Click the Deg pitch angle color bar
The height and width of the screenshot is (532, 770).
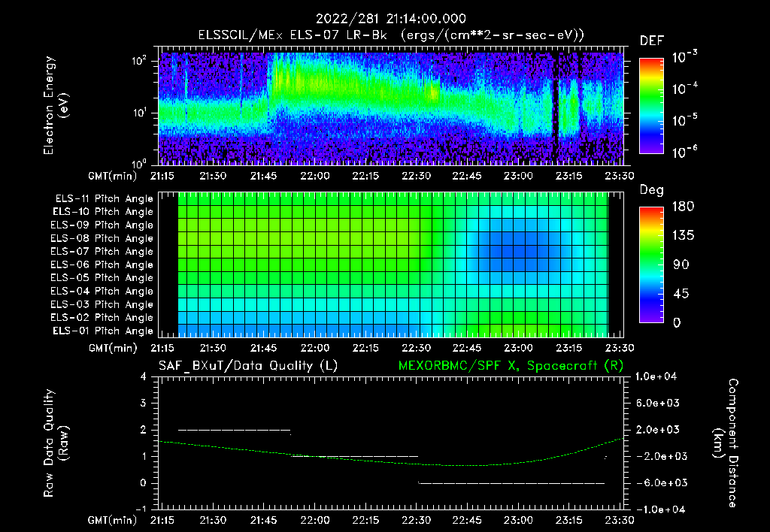[651, 264]
